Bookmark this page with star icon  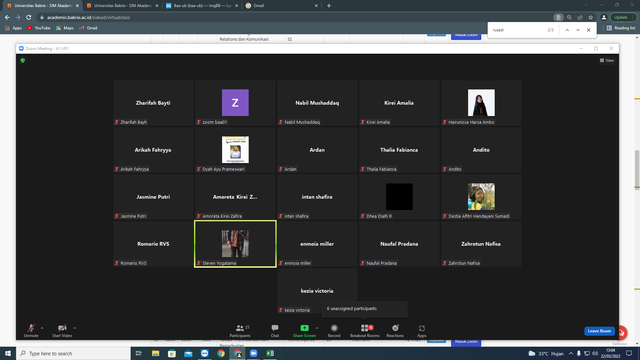click(x=591, y=18)
